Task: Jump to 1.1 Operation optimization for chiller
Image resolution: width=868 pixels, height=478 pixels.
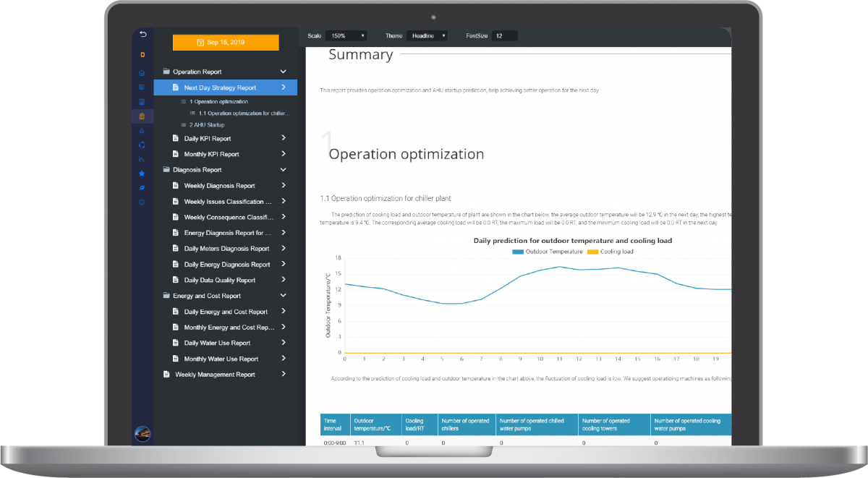Action: [244, 114]
